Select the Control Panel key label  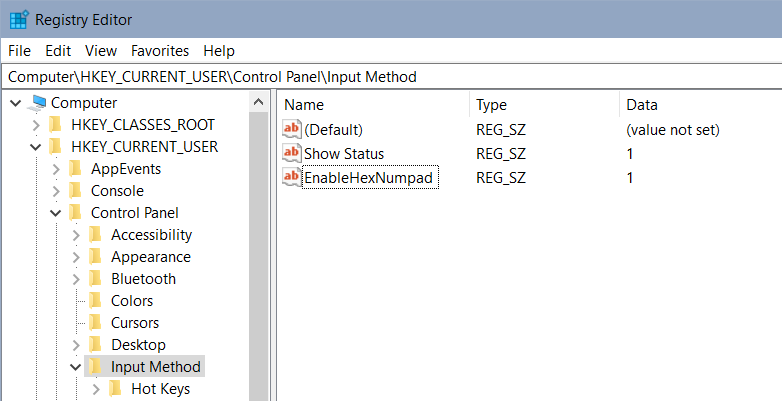coord(135,212)
